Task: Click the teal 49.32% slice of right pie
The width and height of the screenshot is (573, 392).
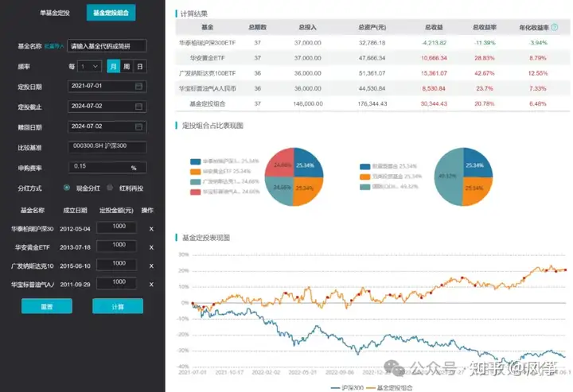Action: click(448, 177)
